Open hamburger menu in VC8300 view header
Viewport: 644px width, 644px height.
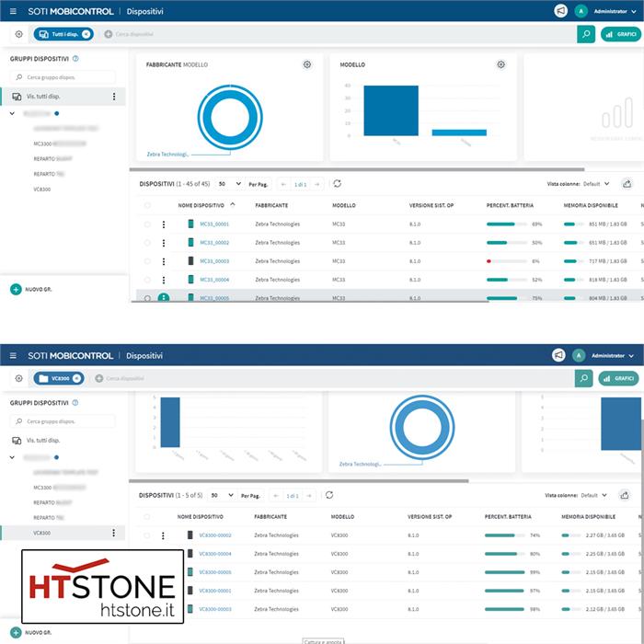click(x=13, y=355)
